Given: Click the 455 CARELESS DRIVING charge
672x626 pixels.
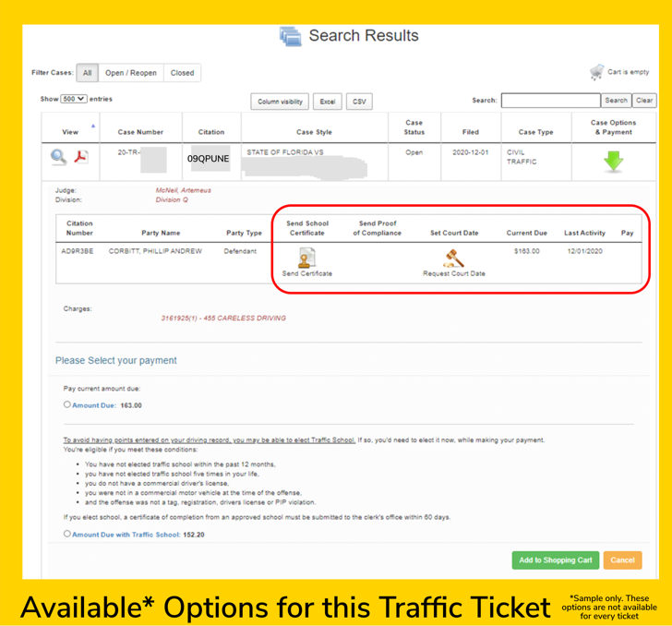Looking at the screenshot, I should click(x=223, y=319).
